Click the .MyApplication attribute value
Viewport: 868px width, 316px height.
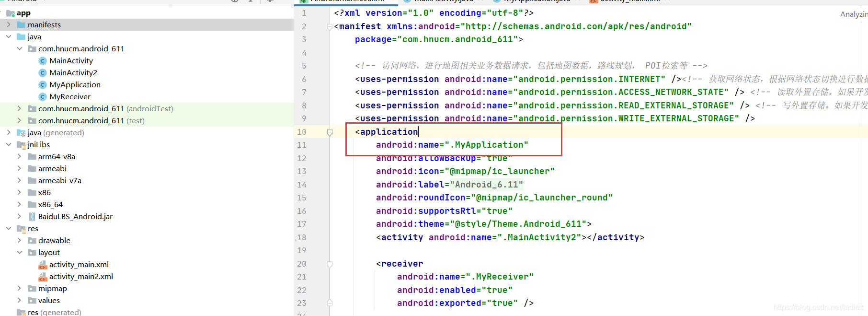(487, 145)
